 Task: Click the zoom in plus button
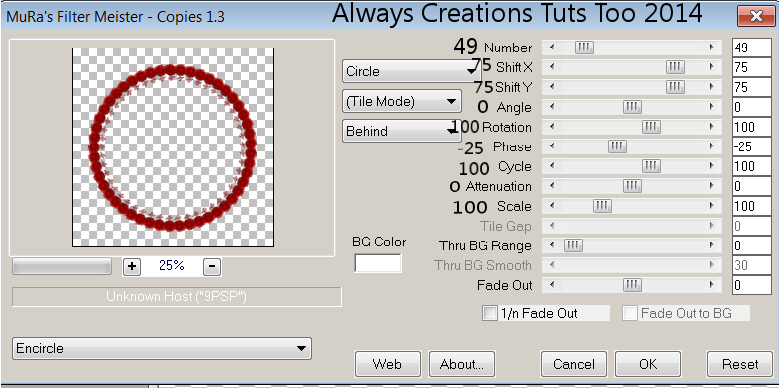point(132,267)
